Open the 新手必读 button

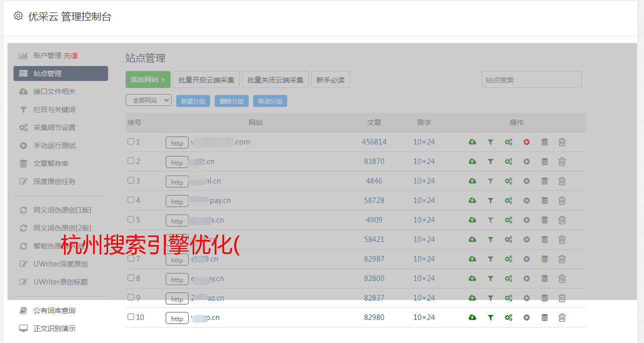point(330,79)
